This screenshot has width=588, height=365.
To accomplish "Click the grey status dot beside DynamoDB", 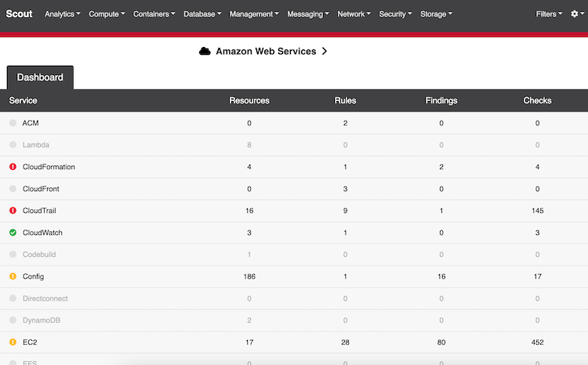I will tap(13, 320).
